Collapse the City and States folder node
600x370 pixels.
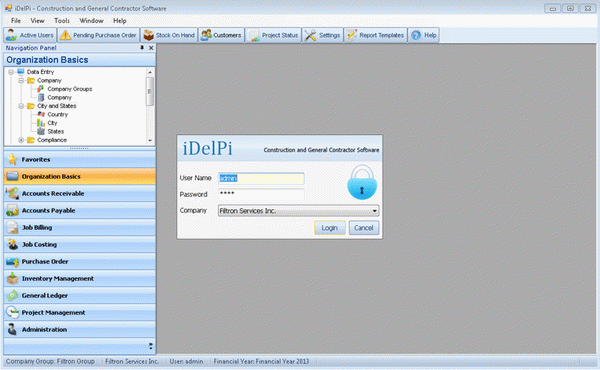pyautogui.click(x=21, y=106)
